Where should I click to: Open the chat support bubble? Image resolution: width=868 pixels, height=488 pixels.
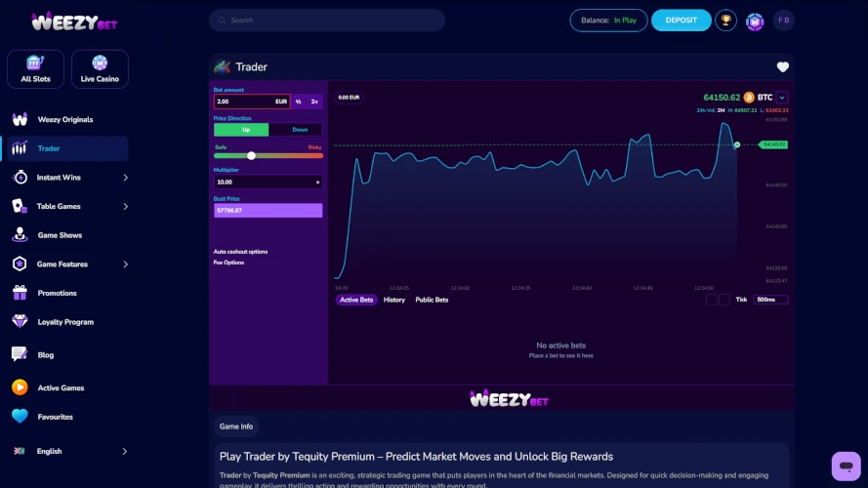pyautogui.click(x=846, y=466)
